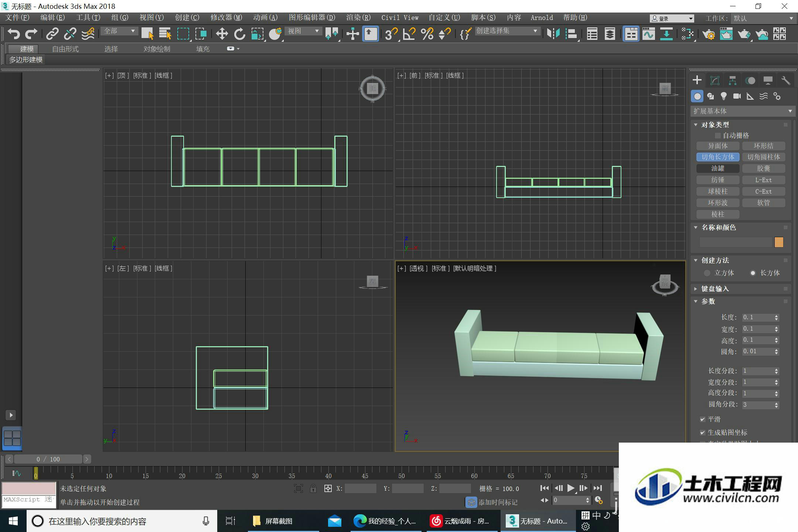Activate the Select Object tool
This screenshot has width=798, height=532.
[147, 34]
